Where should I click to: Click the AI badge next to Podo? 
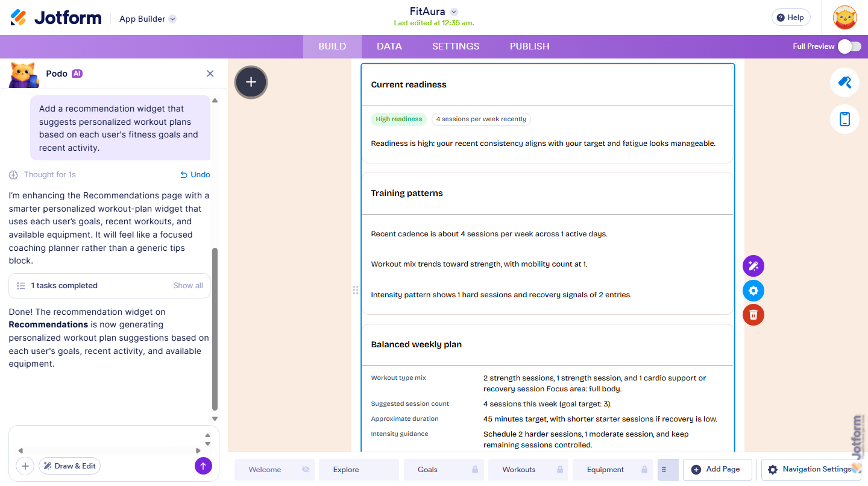tap(77, 74)
